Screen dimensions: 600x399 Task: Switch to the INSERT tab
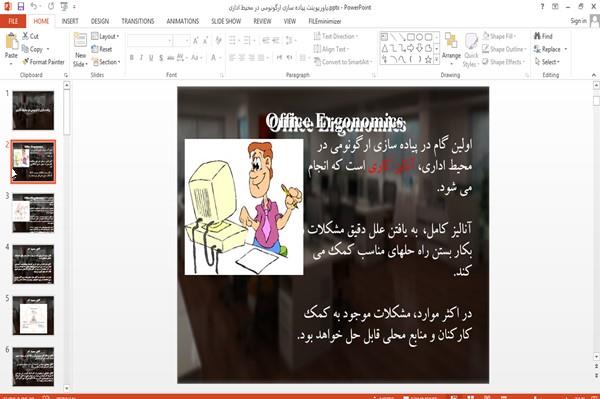pos(70,21)
